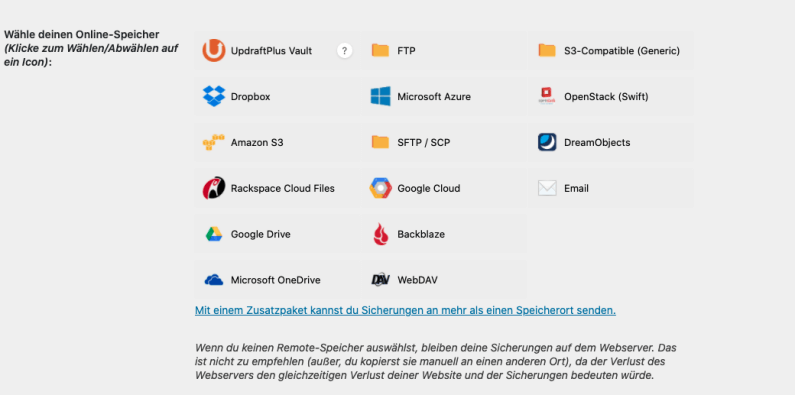
Task: Open the UpdraftPlus Vault help question mark
Action: 345,51
